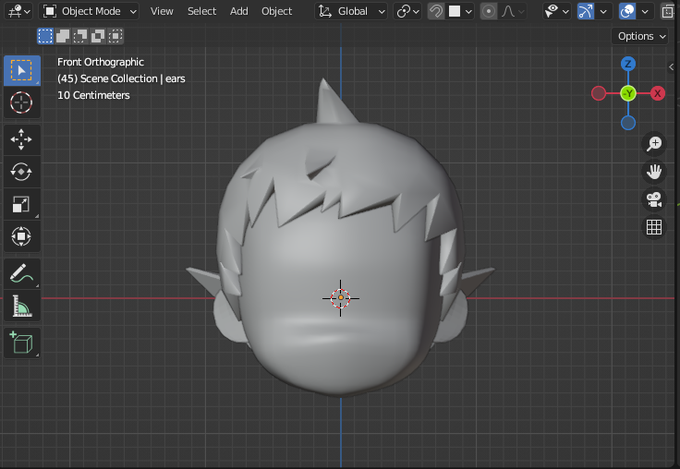Select the Select Box tool
The width and height of the screenshot is (680, 469).
pyautogui.click(x=22, y=71)
